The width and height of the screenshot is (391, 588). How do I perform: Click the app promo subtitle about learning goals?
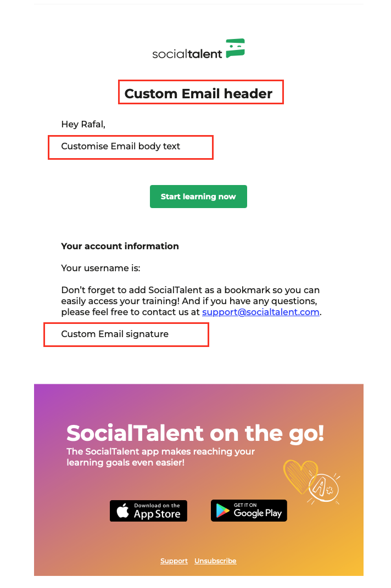tap(160, 457)
